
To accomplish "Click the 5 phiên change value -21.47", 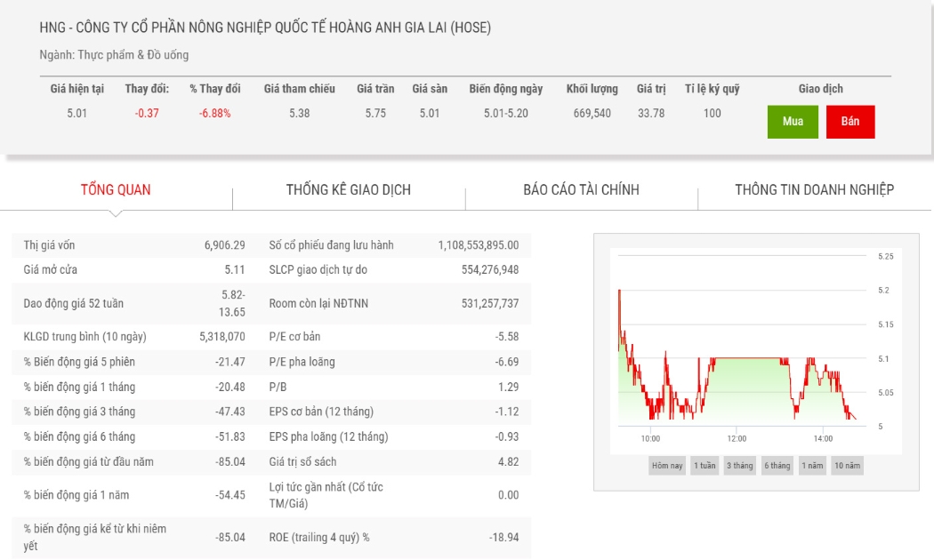I will click(229, 362).
